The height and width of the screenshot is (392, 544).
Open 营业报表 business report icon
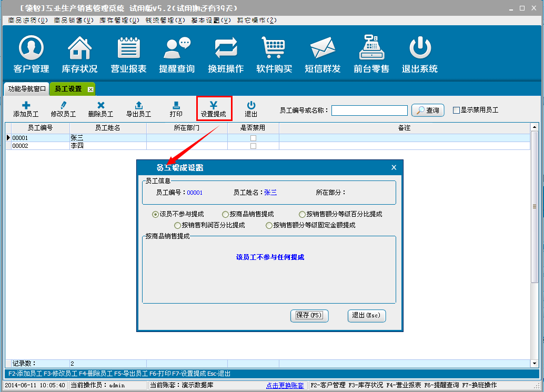click(x=128, y=55)
